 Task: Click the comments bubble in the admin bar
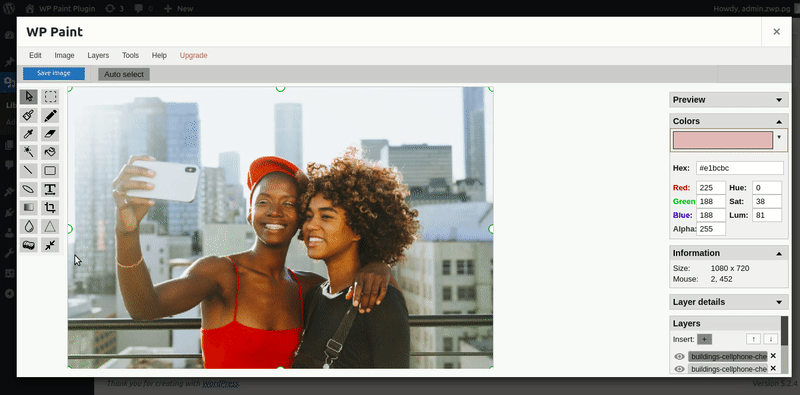tap(143, 8)
